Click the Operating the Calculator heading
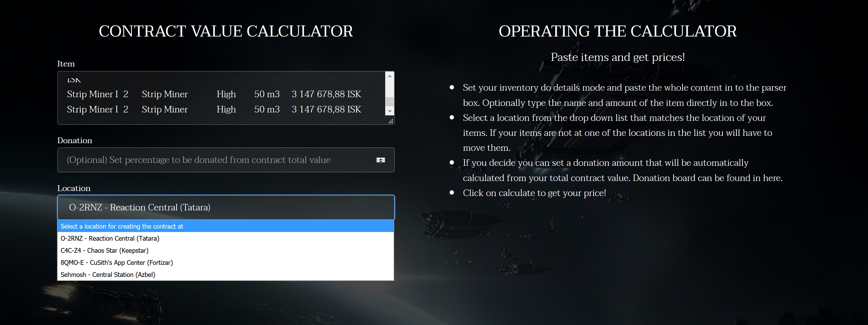This screenshot has width=868, height=325. click(618, 31)
